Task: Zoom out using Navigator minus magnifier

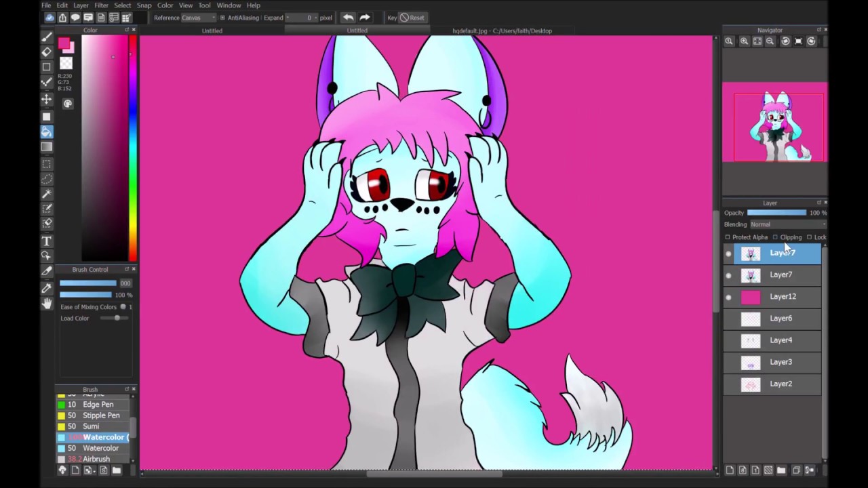Action: click(770, 41)
